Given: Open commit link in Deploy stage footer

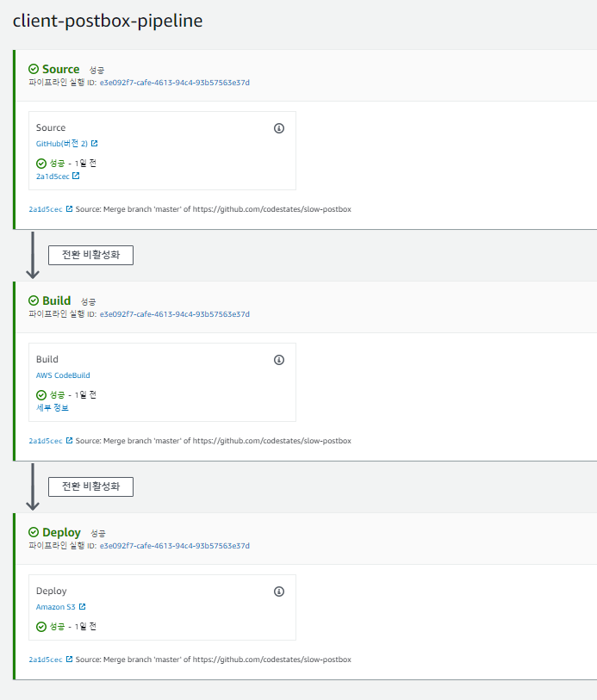Looking at the screenshot, I should coord(46,660).
